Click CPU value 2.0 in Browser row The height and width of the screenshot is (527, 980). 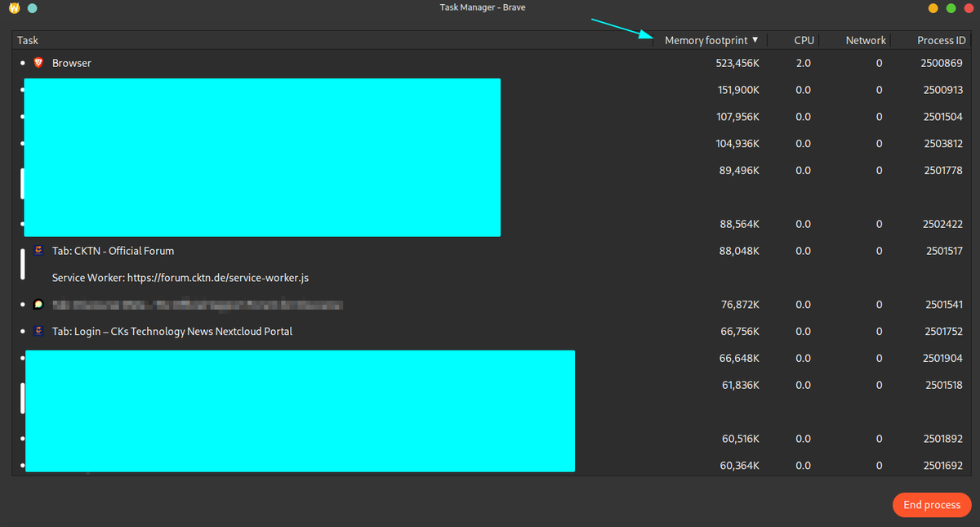click(803, 63)
